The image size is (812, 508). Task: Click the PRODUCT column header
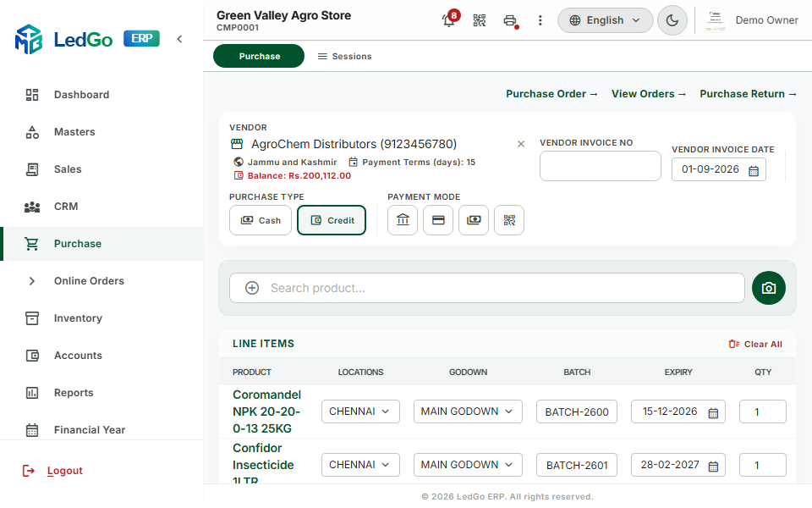tap(252, 373)
